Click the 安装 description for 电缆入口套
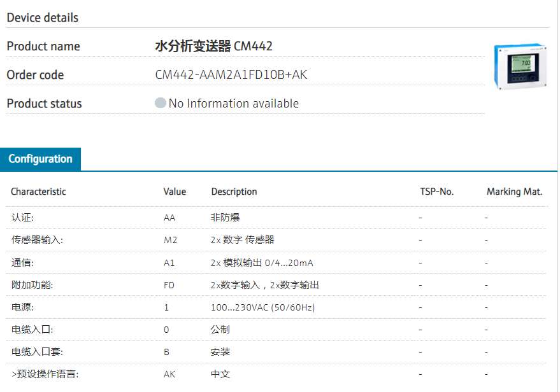The image size is (560, 392). point(220,352)
